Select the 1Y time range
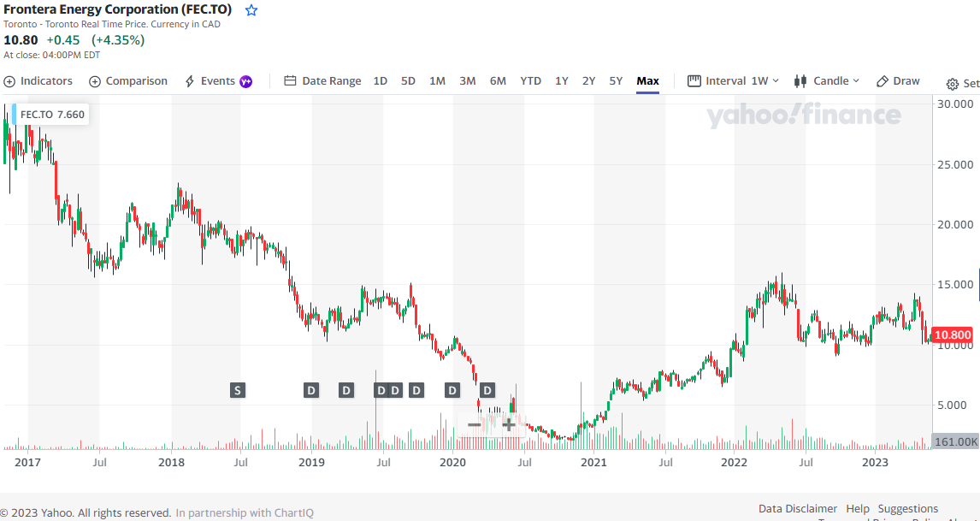980x521 pixels. coord(562,80)
